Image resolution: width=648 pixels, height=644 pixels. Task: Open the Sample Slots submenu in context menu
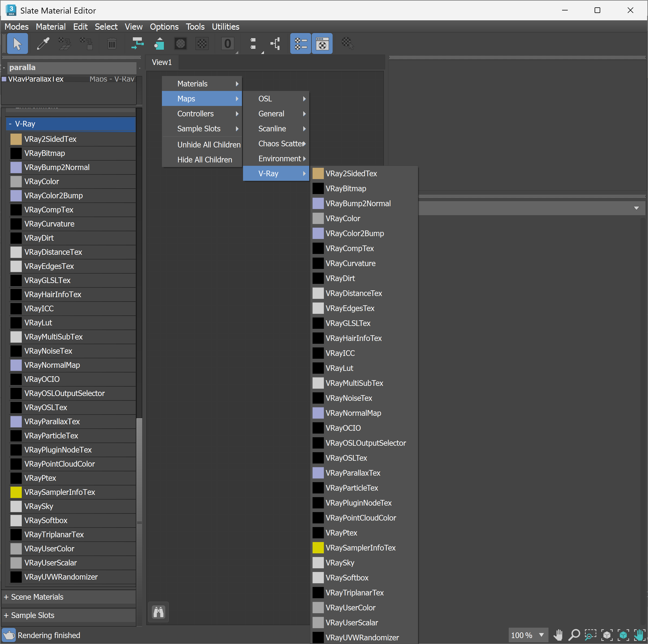tap(202, 129)
